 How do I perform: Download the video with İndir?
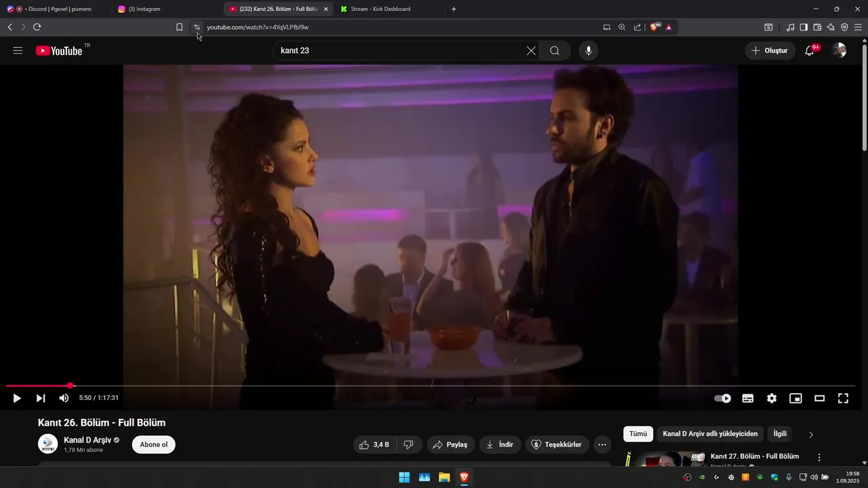point(500,445)
